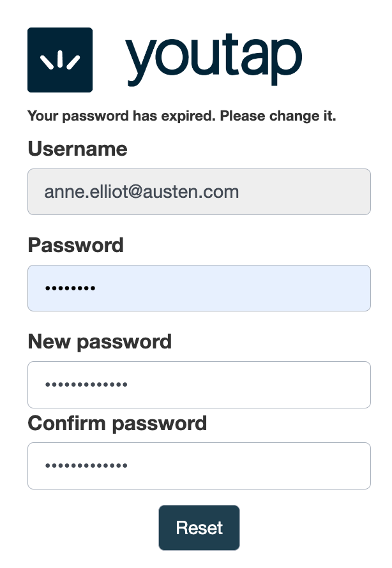Click the anne.elliot@austen.com email text
This screenshot has height=568, width=392.
click(x=141, y=191)
